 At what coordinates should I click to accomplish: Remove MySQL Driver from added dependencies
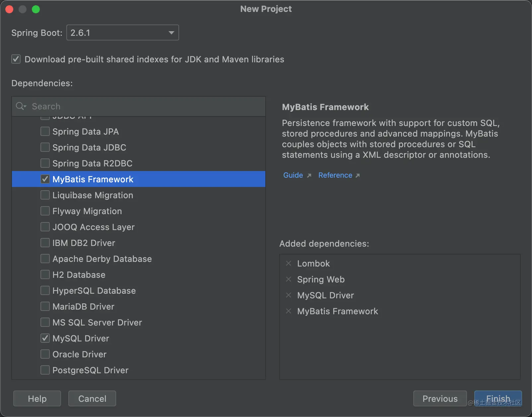289,295
